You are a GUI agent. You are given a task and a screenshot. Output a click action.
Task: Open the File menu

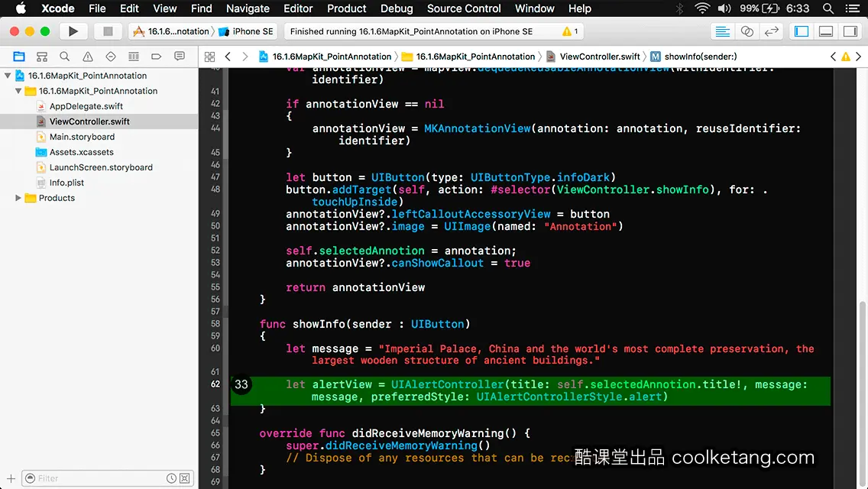tap(97, 8)
